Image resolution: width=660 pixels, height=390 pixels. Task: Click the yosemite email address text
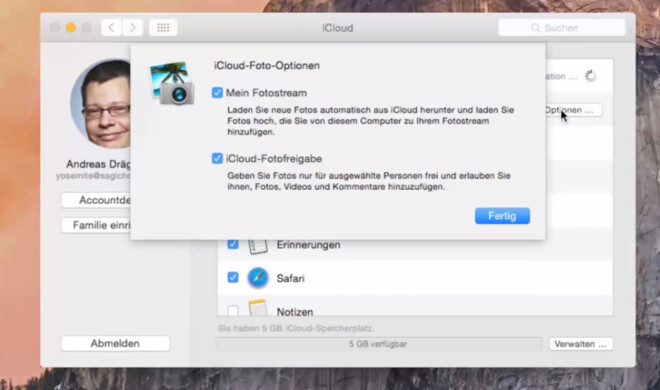pyautogui.click(x=93, y=176)
